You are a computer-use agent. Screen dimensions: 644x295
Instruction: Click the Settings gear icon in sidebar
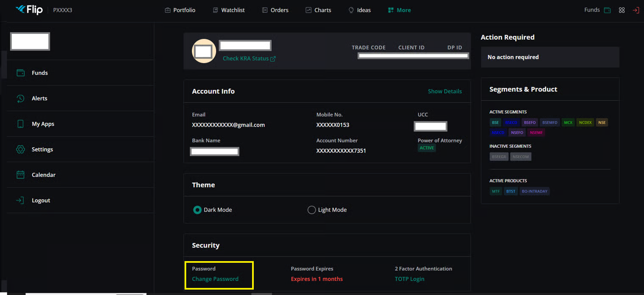(x=20, y=149)
